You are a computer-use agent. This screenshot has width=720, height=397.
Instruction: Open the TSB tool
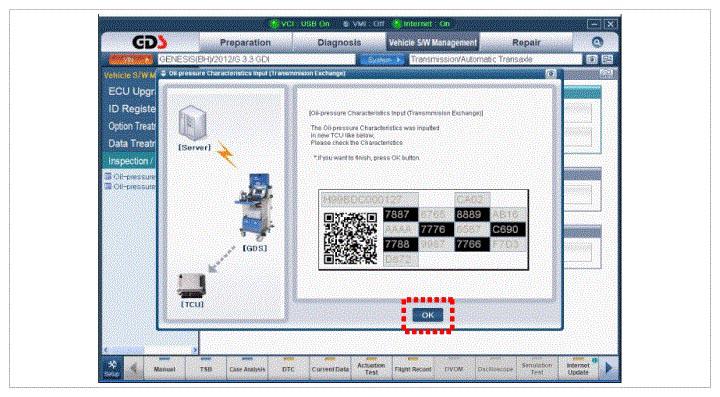(206, 368)
